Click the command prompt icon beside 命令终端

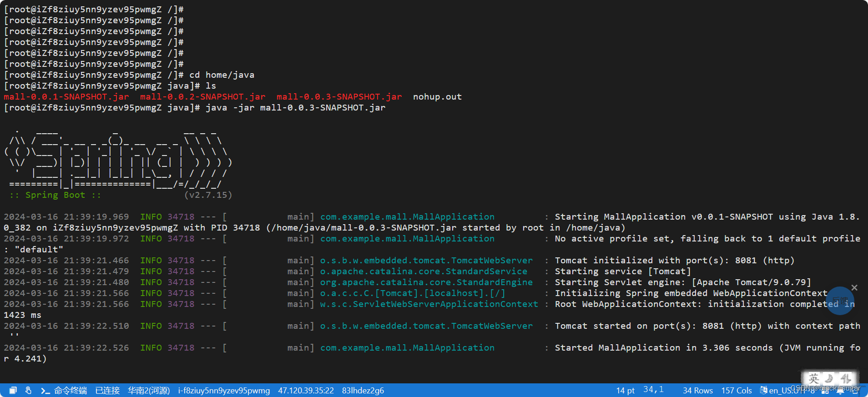coord(45,391)
